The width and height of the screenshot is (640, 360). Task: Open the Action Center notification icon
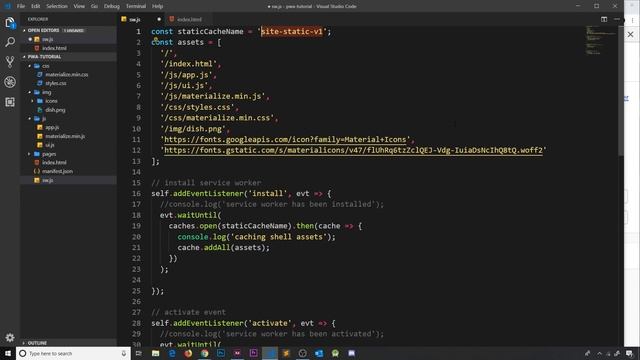point(629,353)
